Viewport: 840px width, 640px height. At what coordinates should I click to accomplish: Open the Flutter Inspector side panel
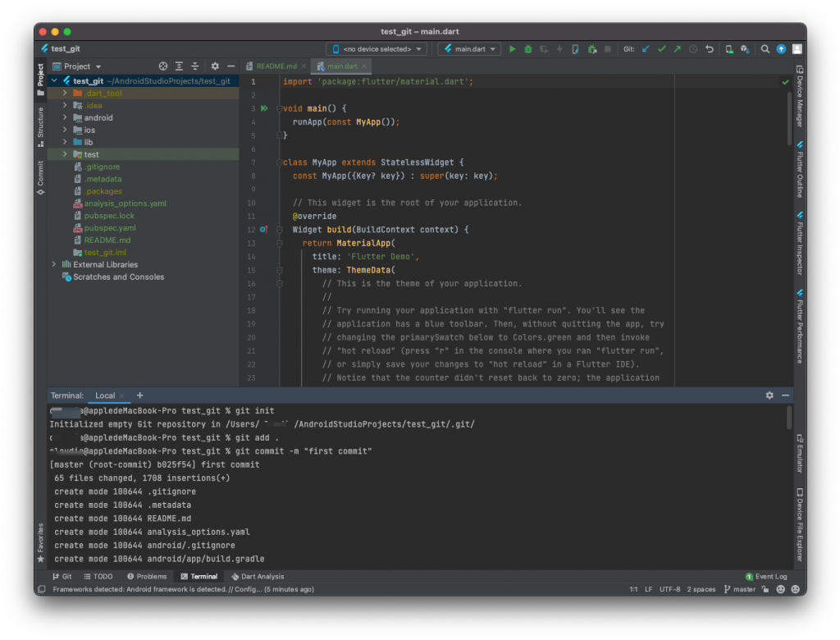(x=799, y=244)
